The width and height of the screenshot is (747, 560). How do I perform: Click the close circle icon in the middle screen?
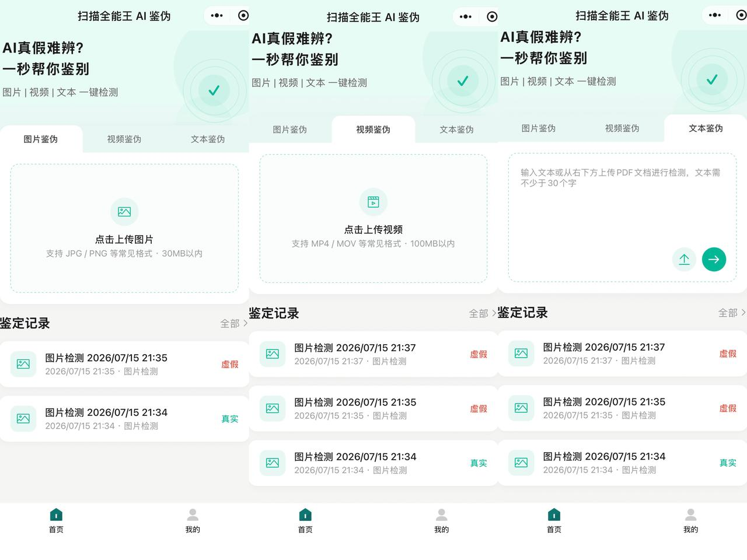click(x=492, y=16)
